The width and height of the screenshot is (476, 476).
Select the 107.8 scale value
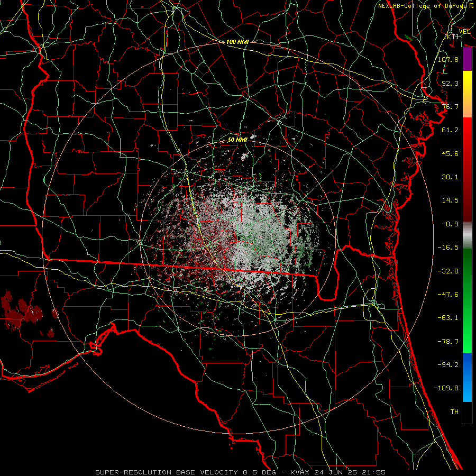click(448, 59)
